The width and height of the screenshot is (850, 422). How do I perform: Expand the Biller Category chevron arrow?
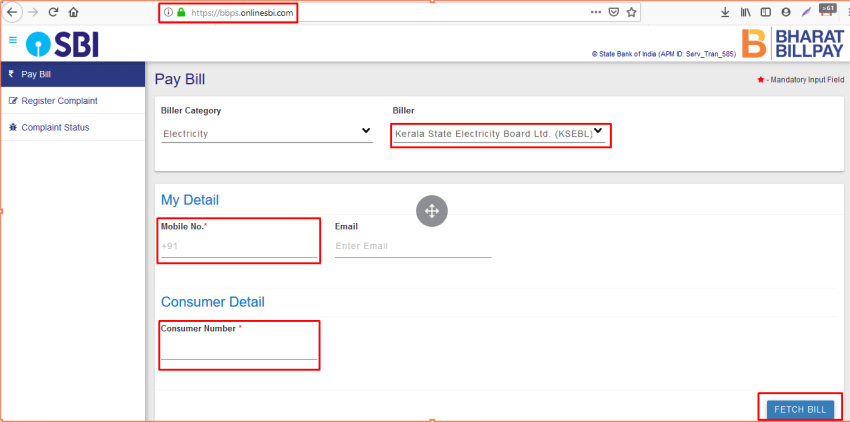coord(366,131)
